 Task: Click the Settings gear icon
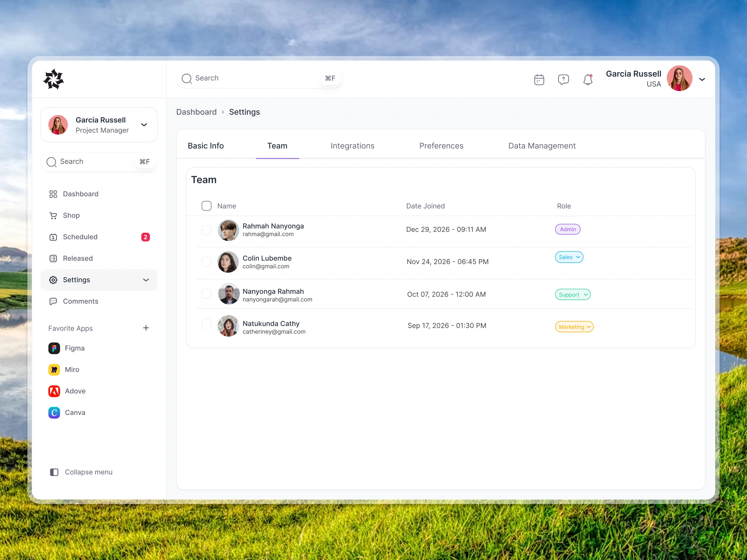click(53, 280)
